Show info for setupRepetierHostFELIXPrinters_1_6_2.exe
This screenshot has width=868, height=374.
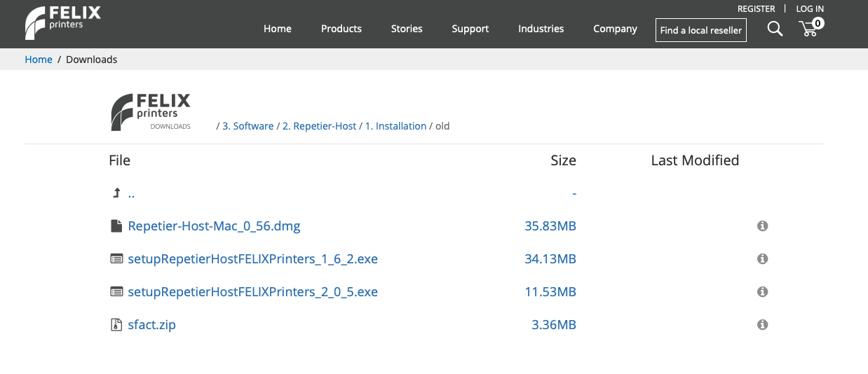coord(762,259)
